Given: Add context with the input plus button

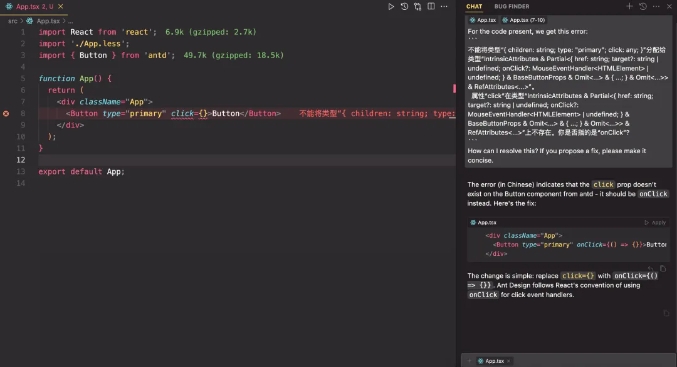Looking at the screenshot, I should (x=469, y=361).
